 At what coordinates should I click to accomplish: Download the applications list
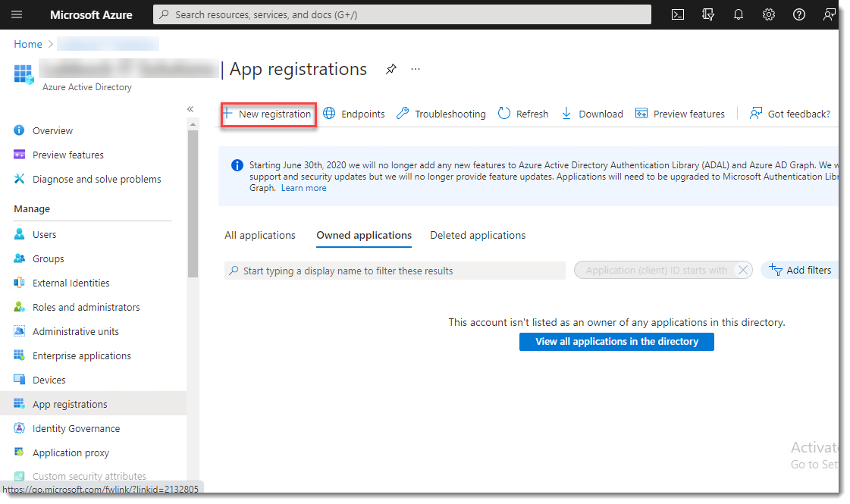pos(591,114)
